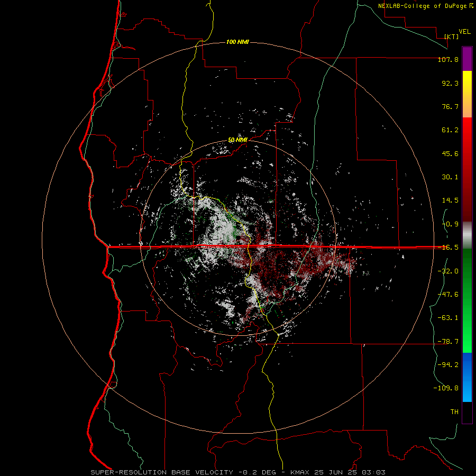Click the -78.7 legend value
476x476 pixels.
pos(448,342)
